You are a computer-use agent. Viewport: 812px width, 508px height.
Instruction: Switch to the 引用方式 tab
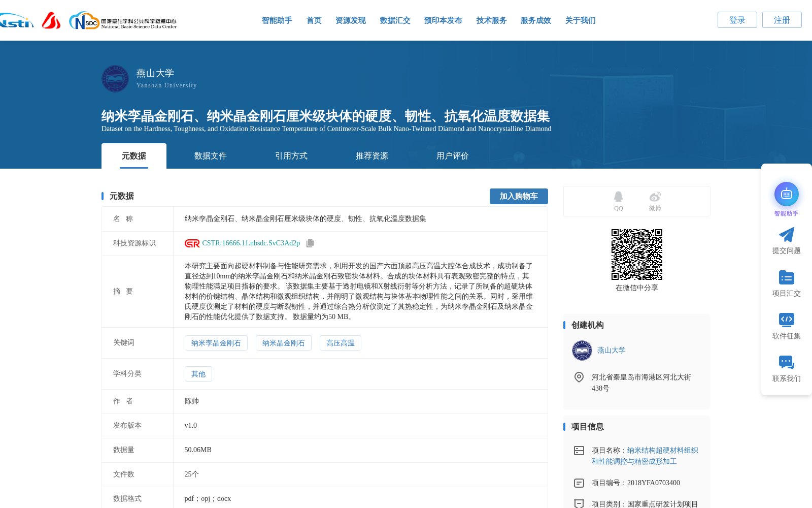point(291,156)
